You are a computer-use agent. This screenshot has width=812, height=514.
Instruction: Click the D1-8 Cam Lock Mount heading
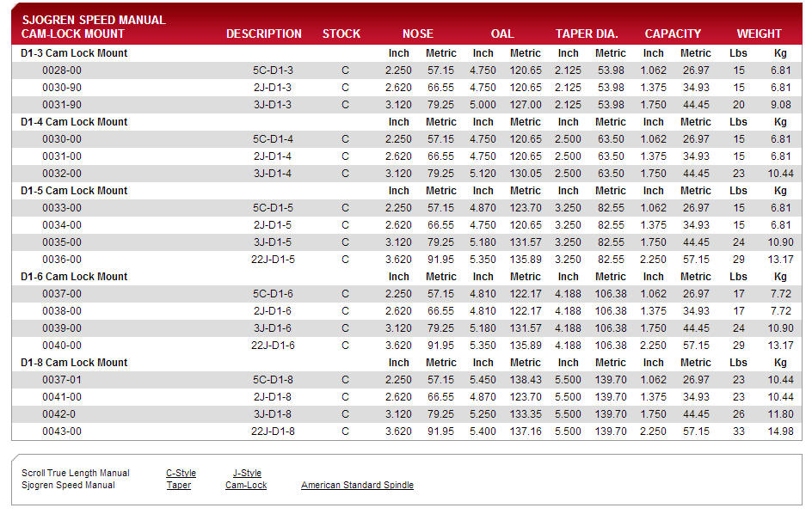tap(74, 363)
